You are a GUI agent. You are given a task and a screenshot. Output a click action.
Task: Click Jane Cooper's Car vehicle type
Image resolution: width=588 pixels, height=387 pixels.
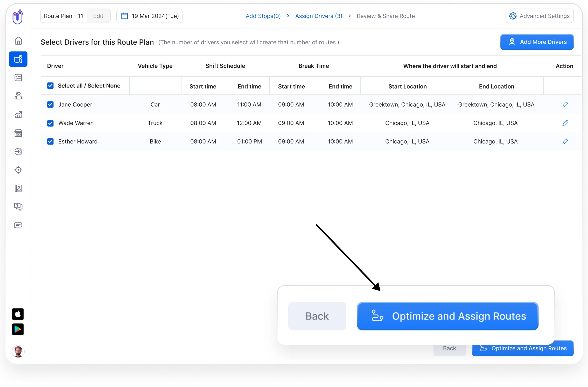(155, 105)
